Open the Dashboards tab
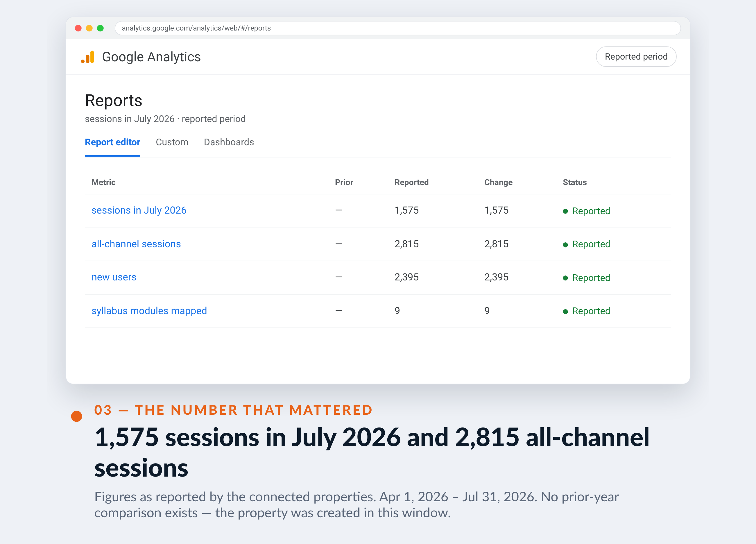 (229, 142)
